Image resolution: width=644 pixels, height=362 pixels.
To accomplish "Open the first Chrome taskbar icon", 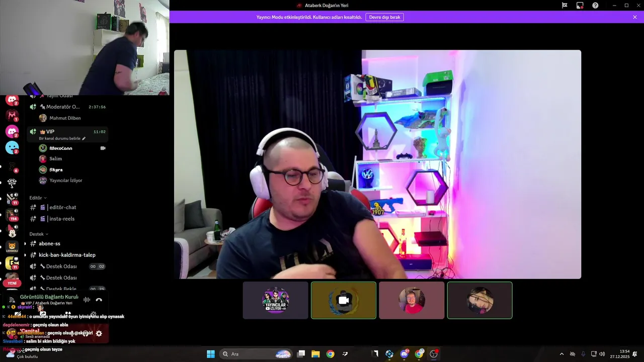I will coord(330,354).
